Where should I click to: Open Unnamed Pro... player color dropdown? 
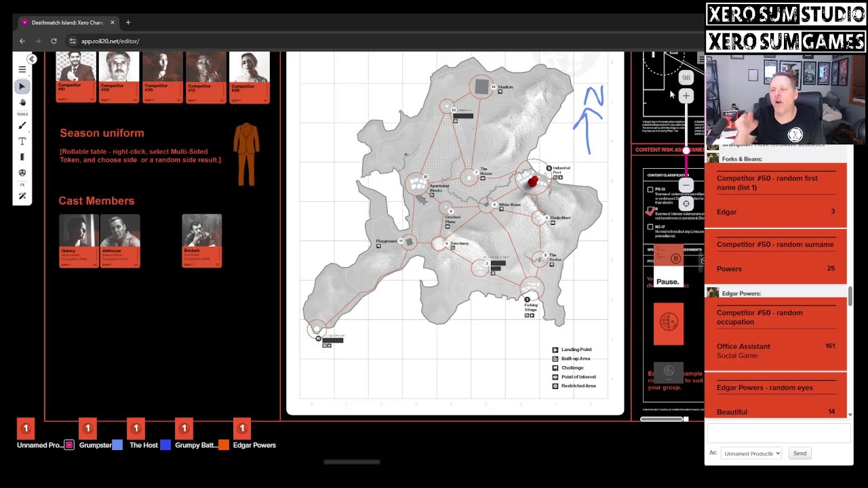69,445
